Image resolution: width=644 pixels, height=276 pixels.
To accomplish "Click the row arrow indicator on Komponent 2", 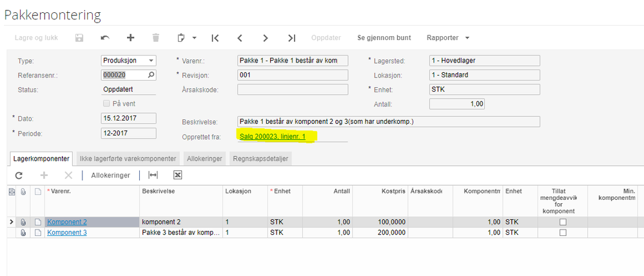I will click(x=12, y=222).
